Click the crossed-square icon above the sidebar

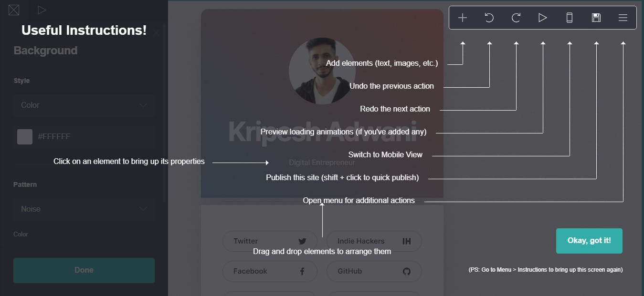point(14,10)
